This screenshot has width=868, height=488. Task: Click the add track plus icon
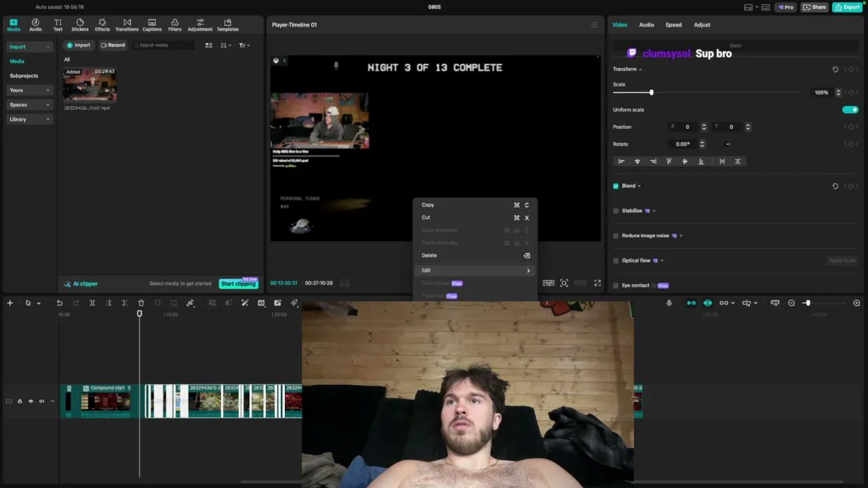pyautogui.click(x=9, y=303)
